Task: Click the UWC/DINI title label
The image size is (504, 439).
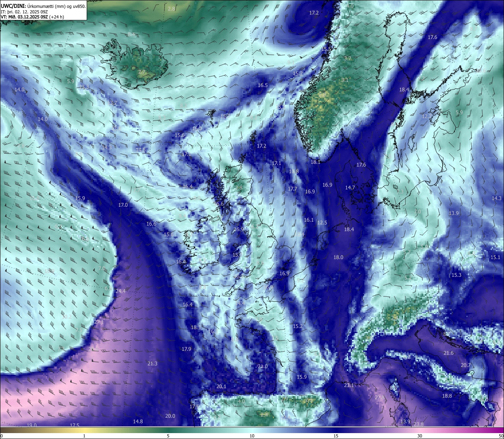Action: [x=13, y=6]
